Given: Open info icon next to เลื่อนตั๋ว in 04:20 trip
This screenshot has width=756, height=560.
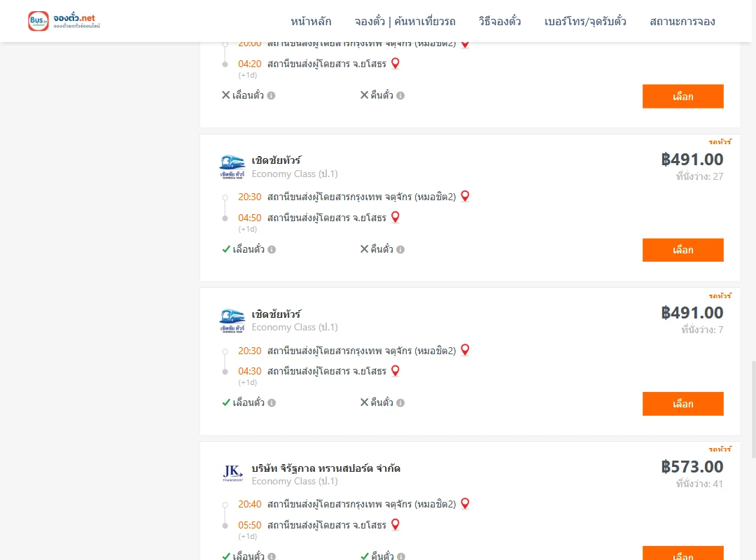Looking at the screenshot, I should (x=272, y=95).
